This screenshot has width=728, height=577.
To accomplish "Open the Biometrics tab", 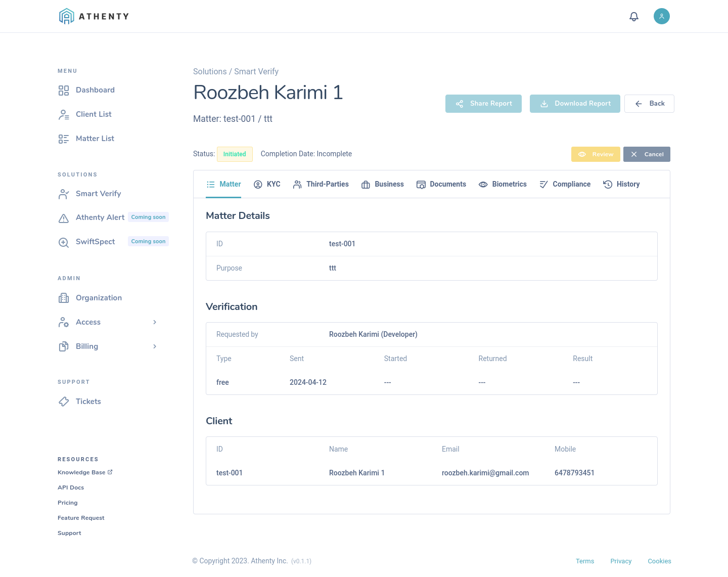I will click(503, 185).
